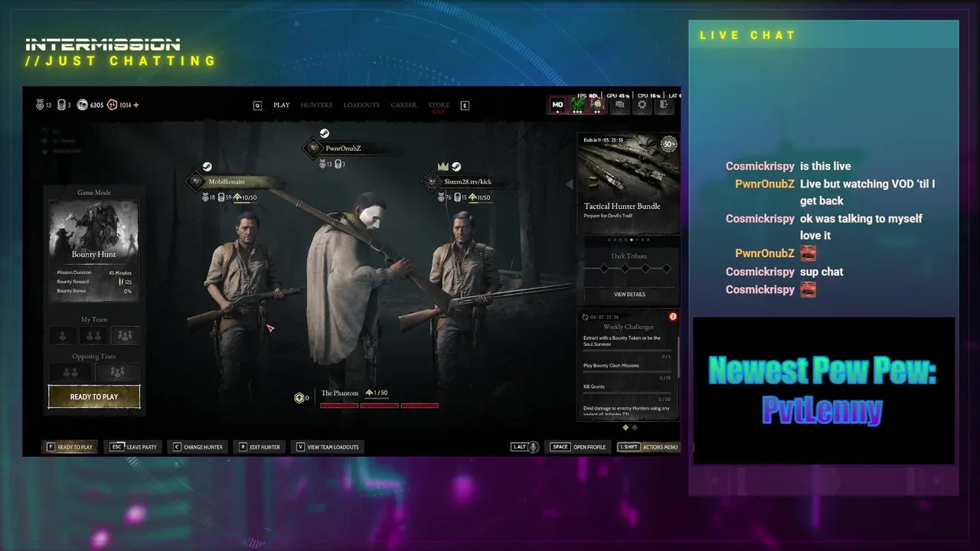
Task: Click PwnrOnubZ's diamond profile emblem
Action: (x=313, y=148)
